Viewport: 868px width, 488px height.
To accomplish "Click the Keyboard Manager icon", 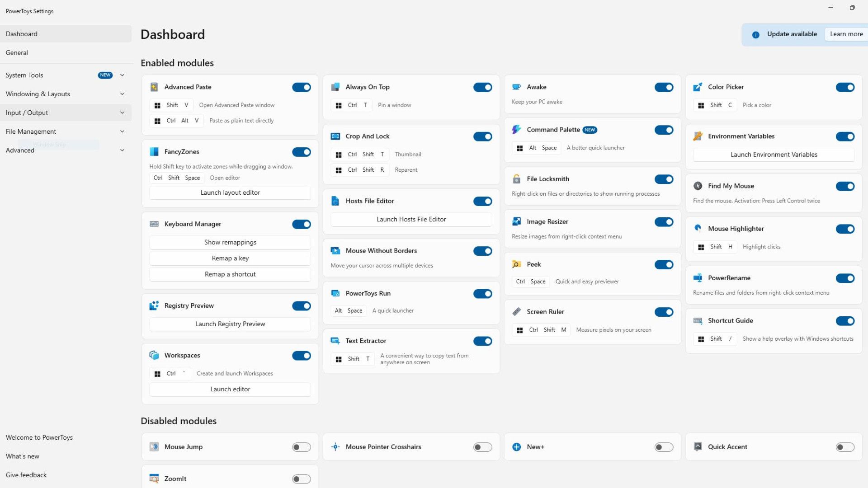I will click(x=154, y=224).
